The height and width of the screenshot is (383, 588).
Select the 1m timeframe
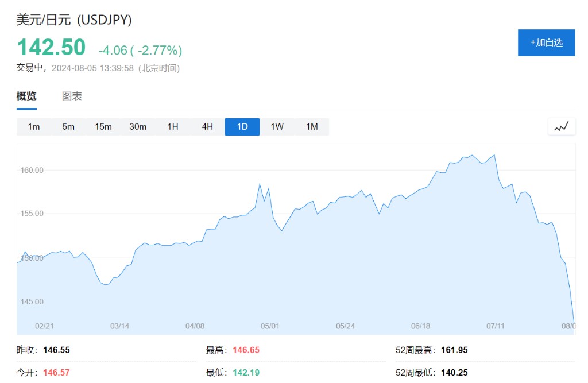[x=34, y=127]
